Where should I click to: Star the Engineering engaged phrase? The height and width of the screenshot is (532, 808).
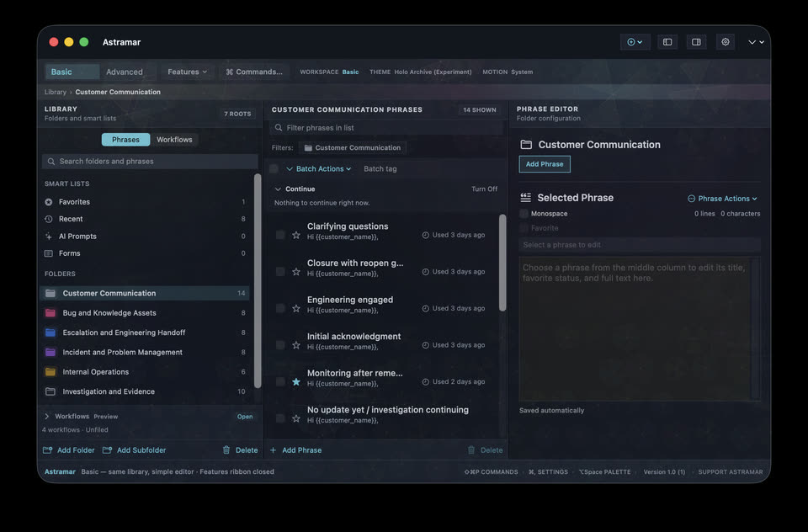tap(296, 308)
